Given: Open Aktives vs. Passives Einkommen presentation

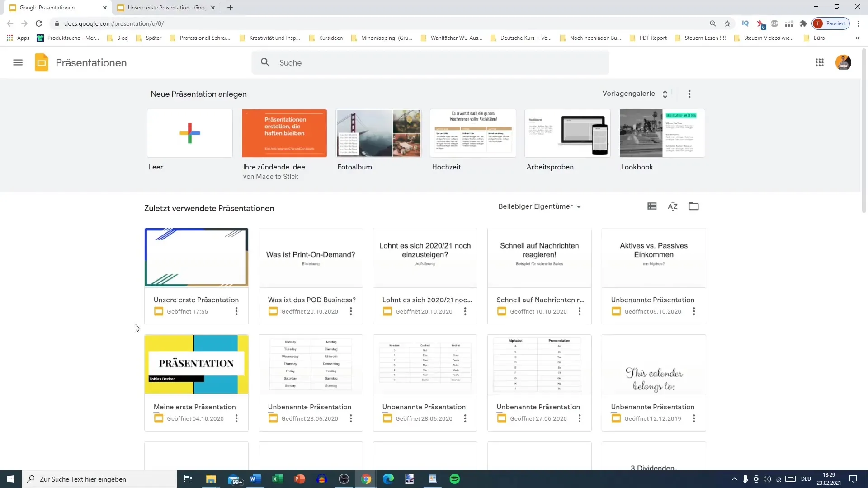Looking at the screenshot, I should point(654,258).
